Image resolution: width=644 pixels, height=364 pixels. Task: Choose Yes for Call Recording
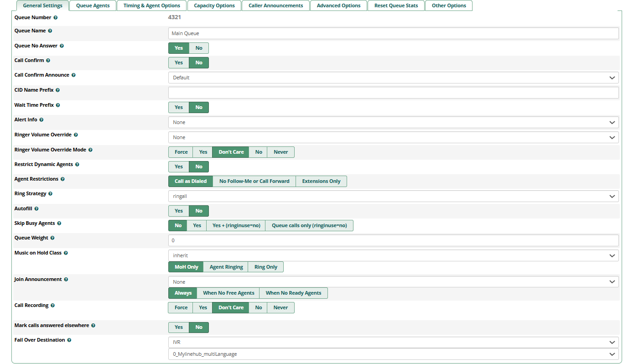203,307
